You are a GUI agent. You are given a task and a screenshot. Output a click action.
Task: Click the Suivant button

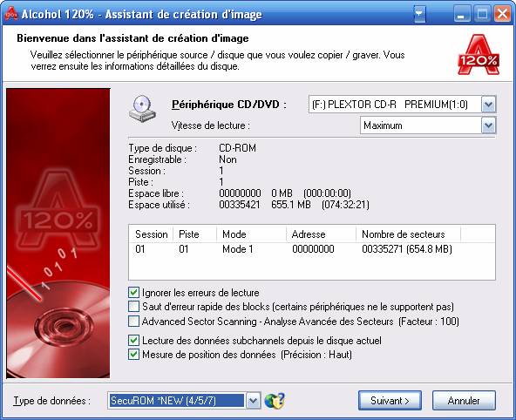point(390,400)
